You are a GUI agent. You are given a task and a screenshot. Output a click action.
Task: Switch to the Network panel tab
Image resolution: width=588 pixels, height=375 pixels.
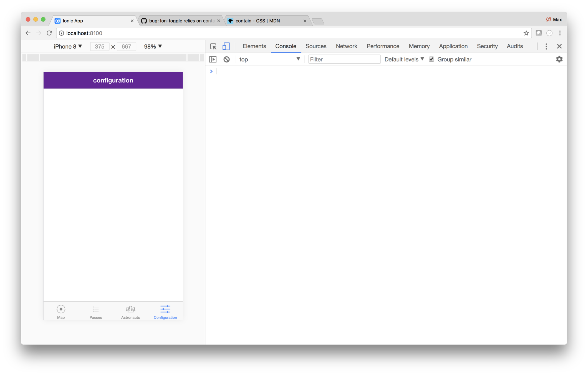coord(346,46)
